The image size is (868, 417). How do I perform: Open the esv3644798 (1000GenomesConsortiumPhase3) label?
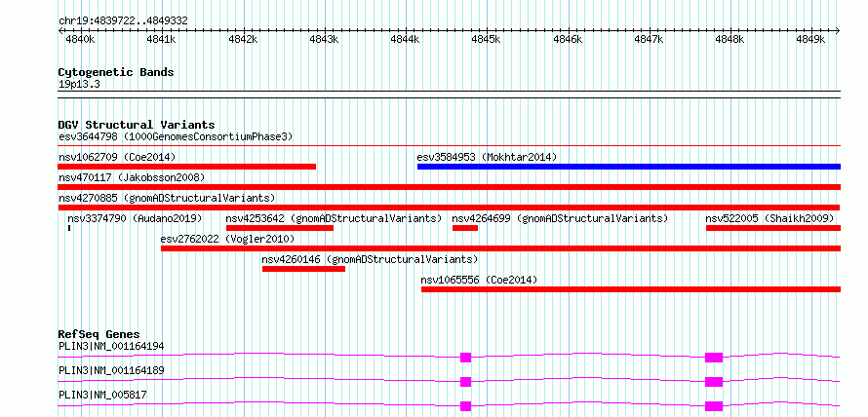click(176, 136)
